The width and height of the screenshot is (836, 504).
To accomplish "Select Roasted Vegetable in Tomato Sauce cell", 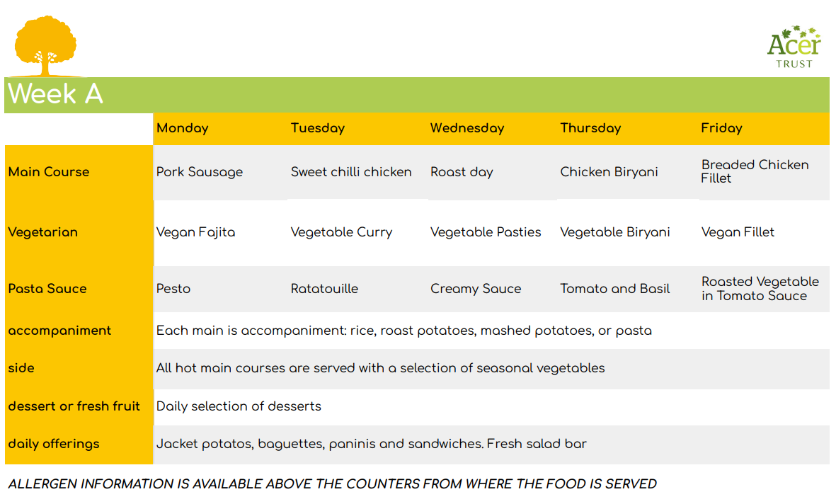I will click(760, 289).
